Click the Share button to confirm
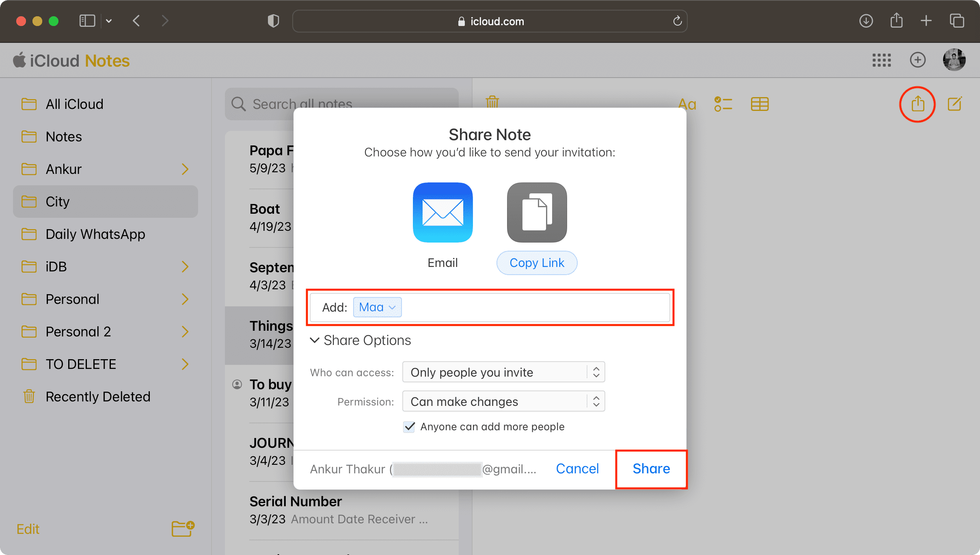This screenshot has width=980, height=555. 651,469
